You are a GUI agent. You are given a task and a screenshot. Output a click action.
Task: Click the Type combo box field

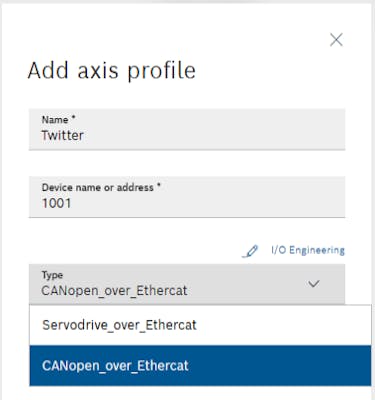pyautogui.click(x=187, y=284)
